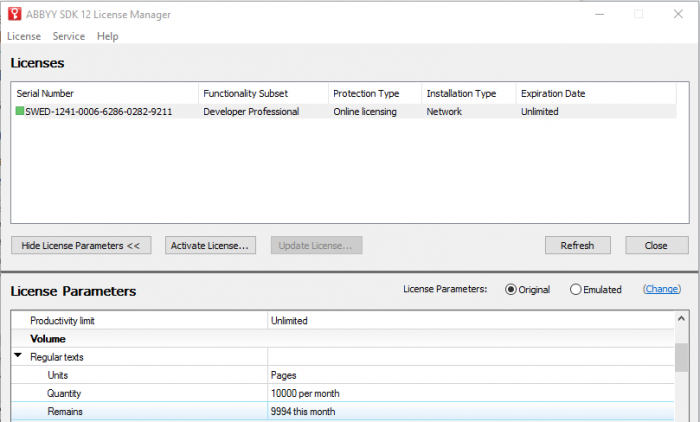Open the Help menu
The height and width of the screenshot is (422, 700).
(108, 36)
